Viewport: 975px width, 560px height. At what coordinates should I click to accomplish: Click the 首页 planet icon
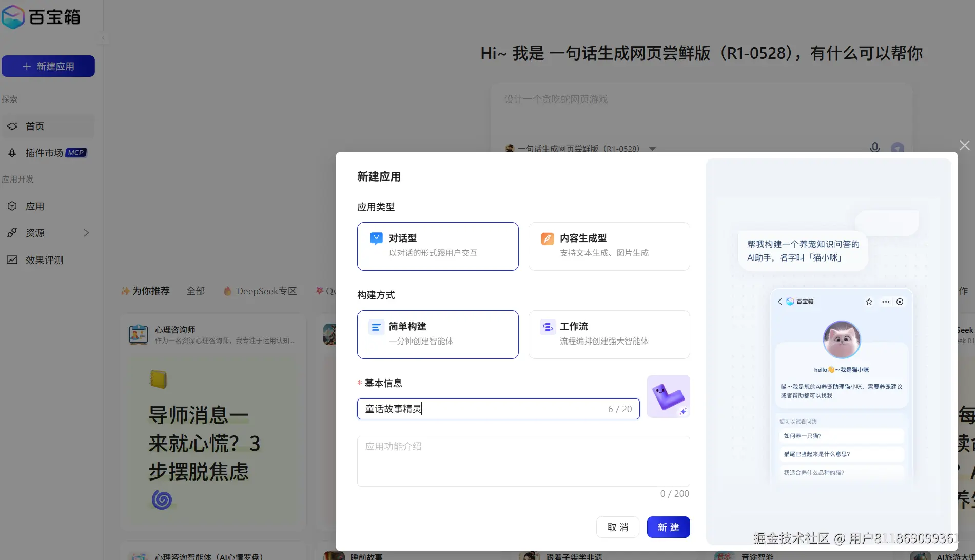click(12, 126)
